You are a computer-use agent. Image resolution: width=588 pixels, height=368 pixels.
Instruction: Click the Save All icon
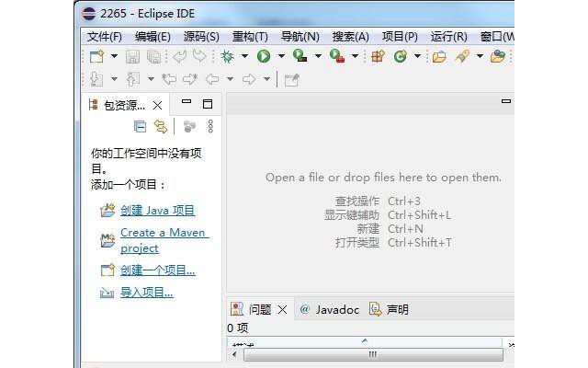153,57
